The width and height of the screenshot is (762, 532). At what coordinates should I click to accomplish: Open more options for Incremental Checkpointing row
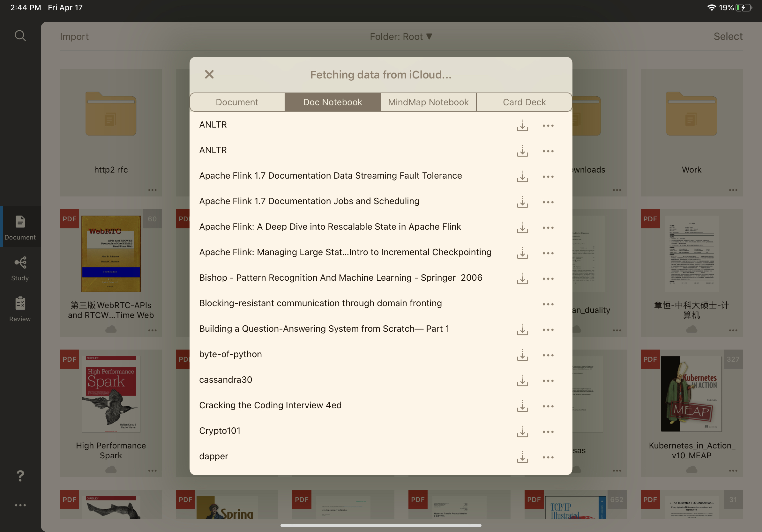(x=548, y=253)
